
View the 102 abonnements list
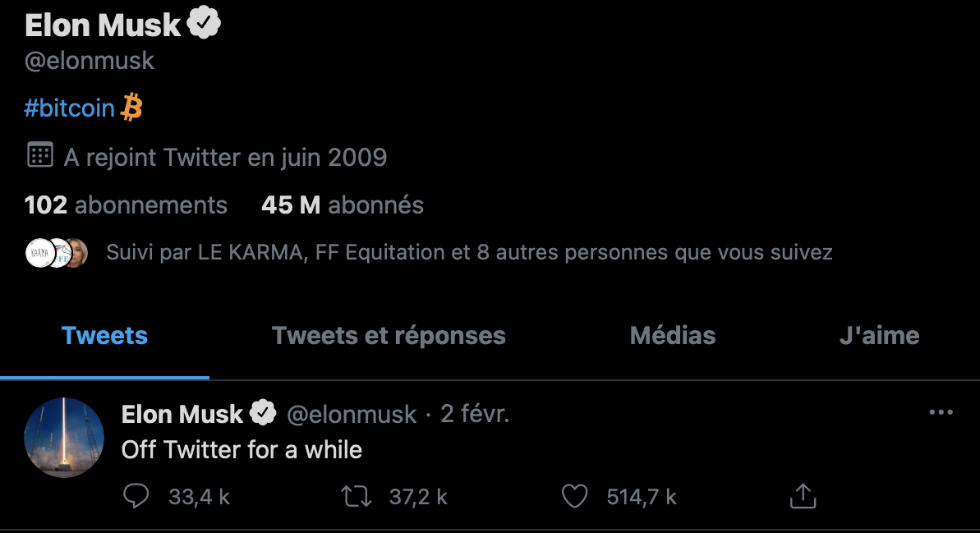(126, 204)
